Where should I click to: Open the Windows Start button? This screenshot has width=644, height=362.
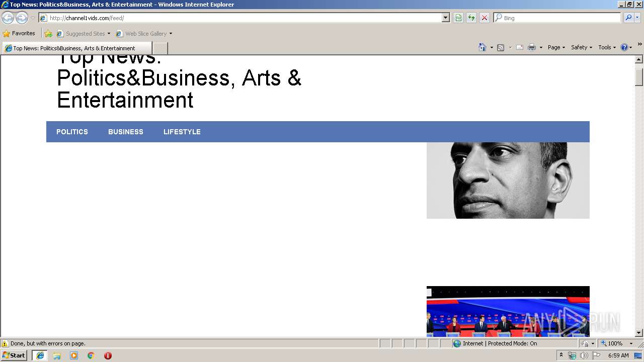pyautogui.click(x=14, y=355)
